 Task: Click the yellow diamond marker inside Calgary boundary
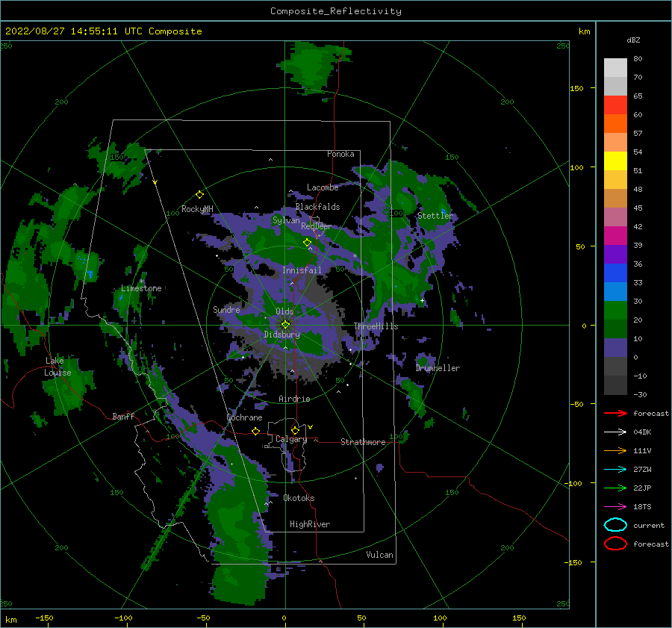[x=295, y=430]
